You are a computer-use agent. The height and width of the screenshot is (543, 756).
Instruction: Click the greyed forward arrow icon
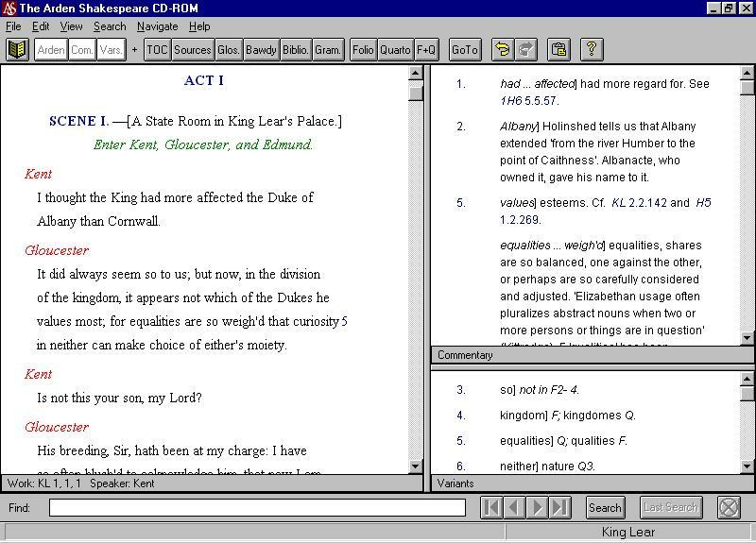point(526,50)
